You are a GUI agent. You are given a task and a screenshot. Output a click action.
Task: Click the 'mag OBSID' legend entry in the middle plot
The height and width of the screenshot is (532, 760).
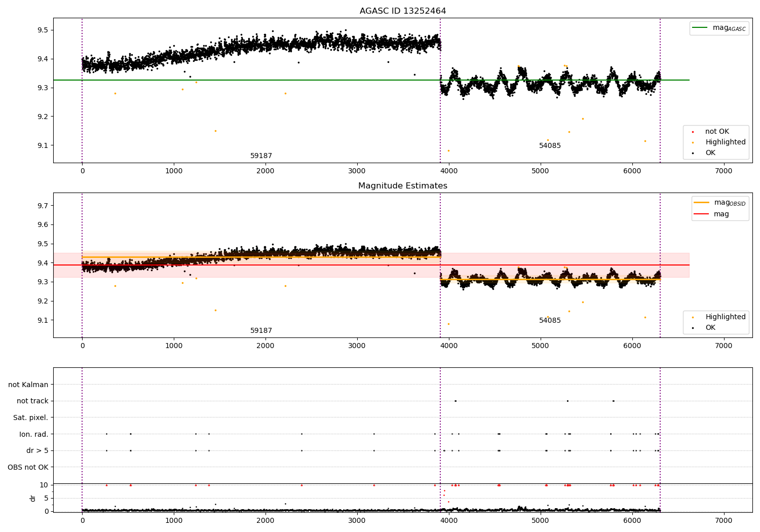[x=720, y=203]
